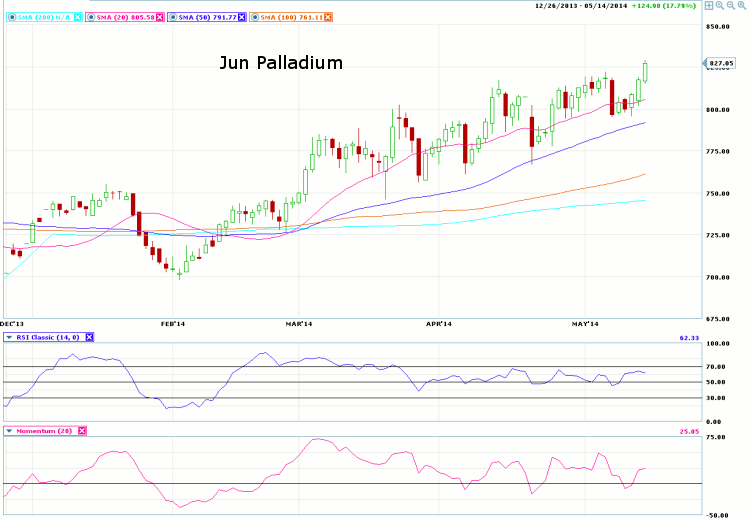This screenshot has width=750, height=520.
Task: Click the first magnifier zoom icon
Action: click(720, 5)
